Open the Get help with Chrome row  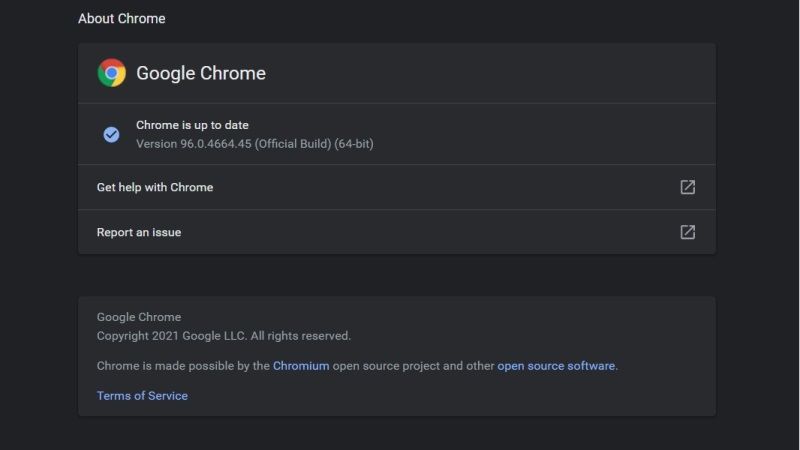pyautogui.click(x=396, y=187)
